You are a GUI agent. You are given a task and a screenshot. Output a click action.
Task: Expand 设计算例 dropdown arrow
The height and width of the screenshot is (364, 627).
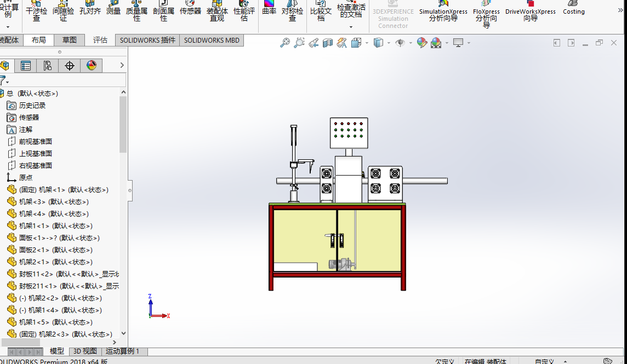[8, 27]
